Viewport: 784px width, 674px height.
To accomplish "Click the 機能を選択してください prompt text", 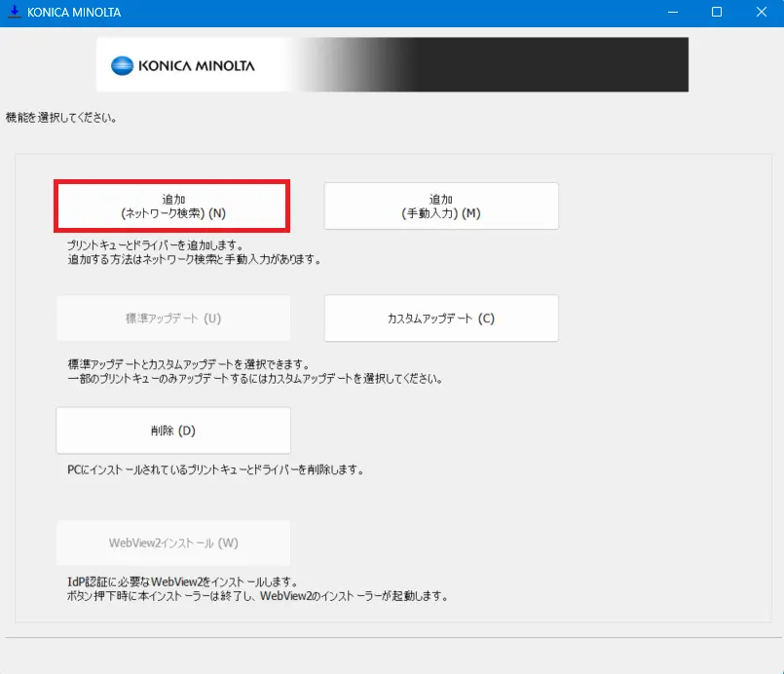I will 61,118.
